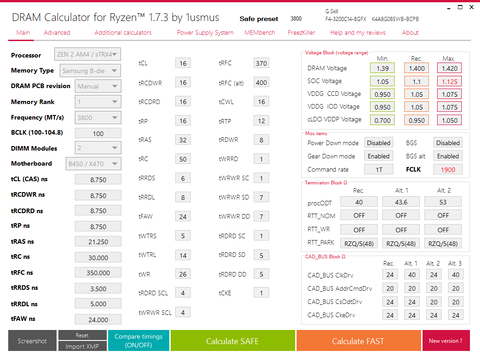
Task: Click procODT Rec value 40
Action: coord(359,202)
